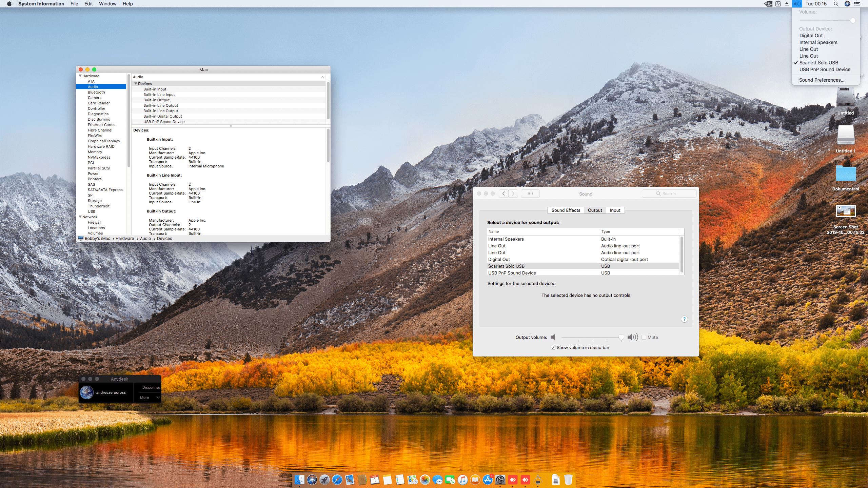Collapse the Hardware section in System Information sidebar
The width and height of the screenshot is (868, 488).
click(80, 76)
